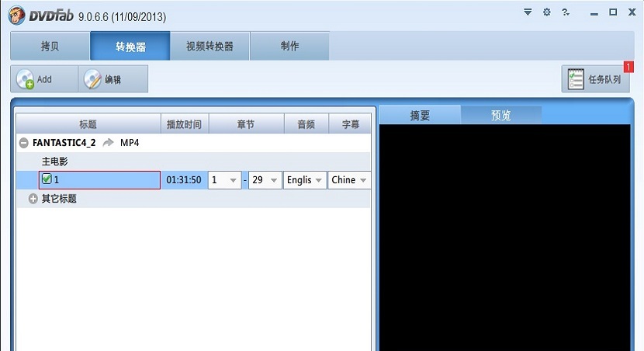
Task: Close the DVDFab window
Action: (x=632, y=12)
